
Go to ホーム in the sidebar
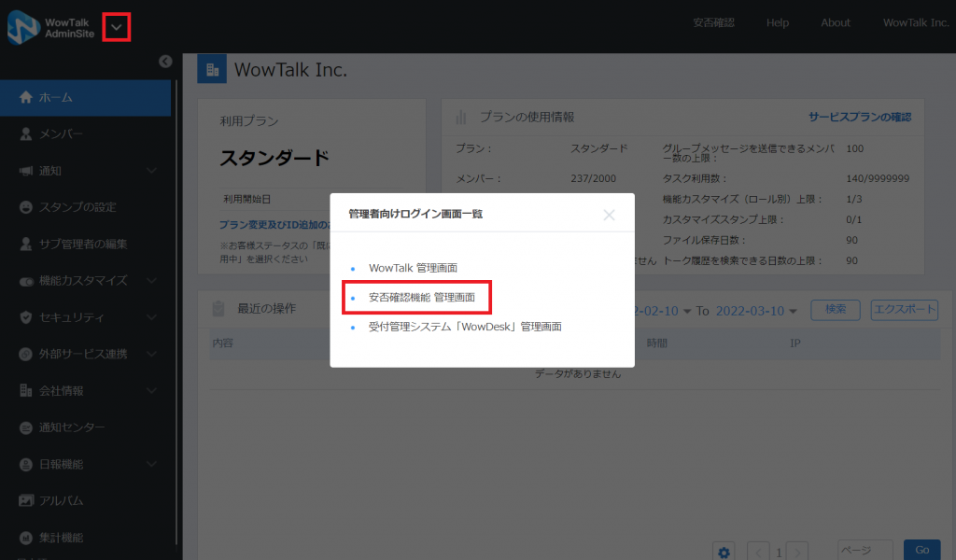85,97
